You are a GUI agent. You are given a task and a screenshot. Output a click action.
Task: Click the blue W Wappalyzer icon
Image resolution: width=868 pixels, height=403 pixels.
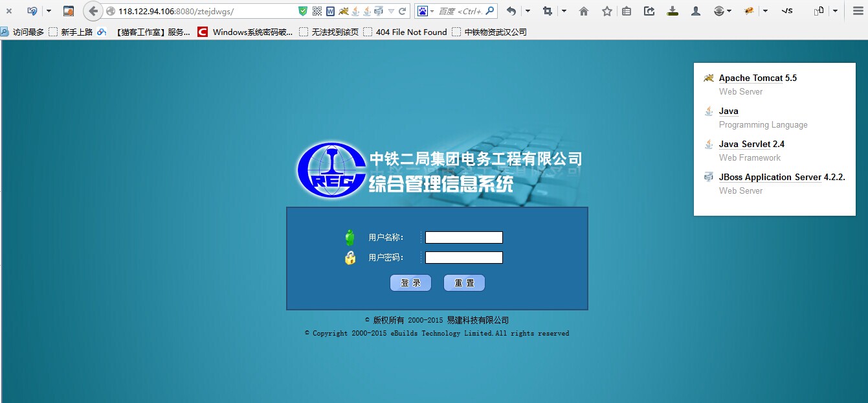(x=330, y=11)
